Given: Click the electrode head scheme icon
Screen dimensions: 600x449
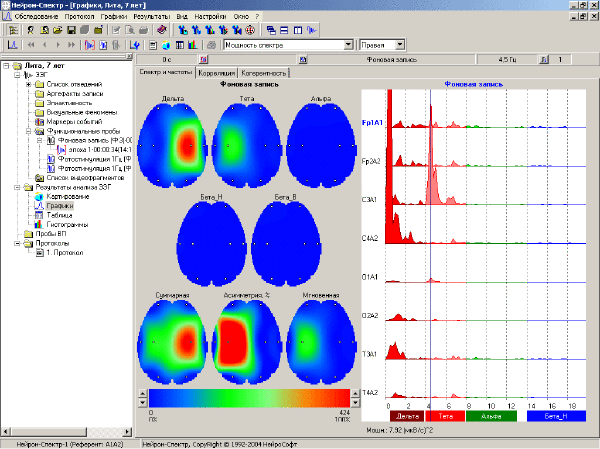Looking at the screenshot, I should (x=249, y=30).
